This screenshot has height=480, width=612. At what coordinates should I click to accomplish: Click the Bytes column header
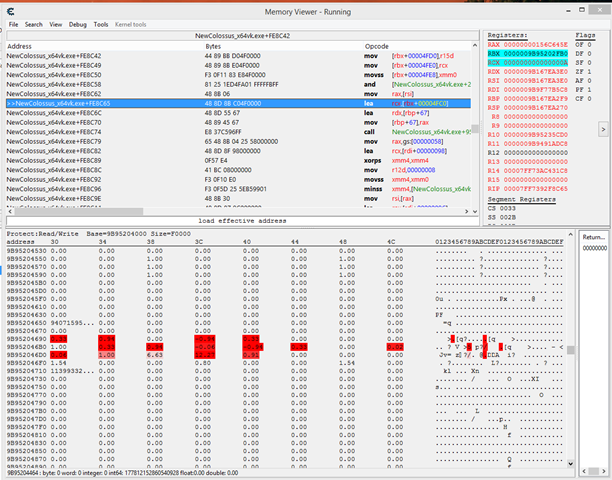tap(214, 46)
